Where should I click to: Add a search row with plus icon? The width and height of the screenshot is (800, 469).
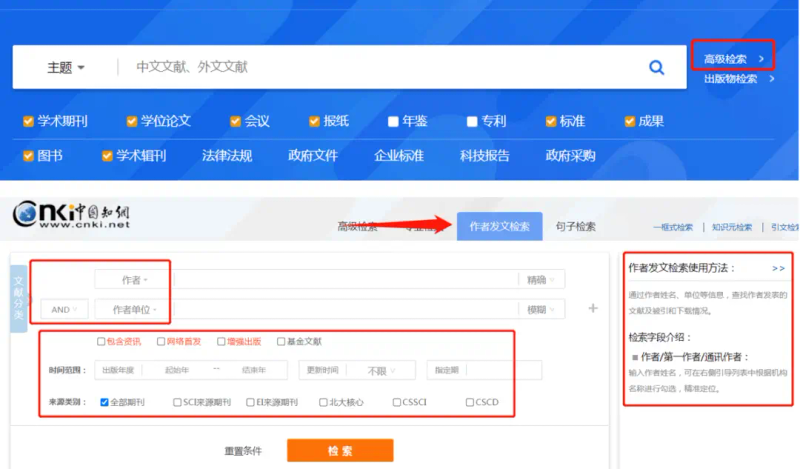point(593,308)
